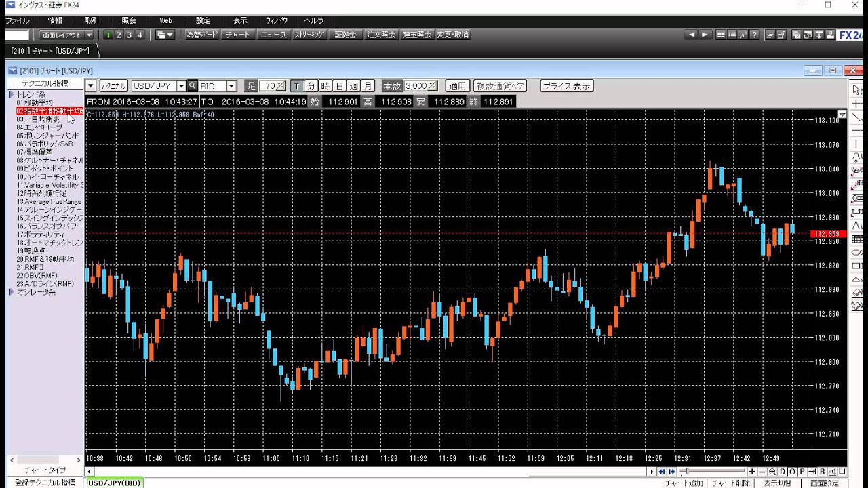Open the 為替ボード toolbar button
Image resolution: width=868 pixels, height=488 pixels.
(x=202, y=35)
